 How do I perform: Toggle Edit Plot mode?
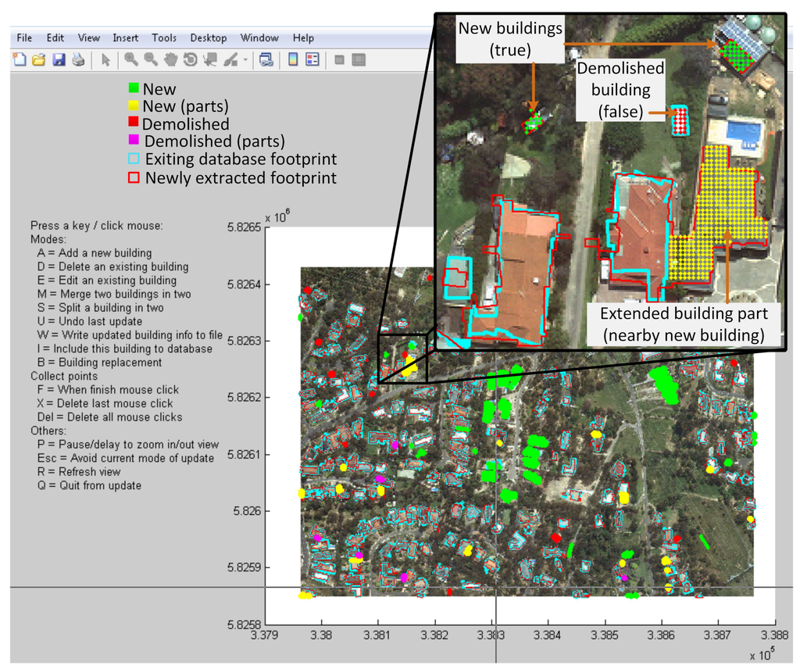106,59
